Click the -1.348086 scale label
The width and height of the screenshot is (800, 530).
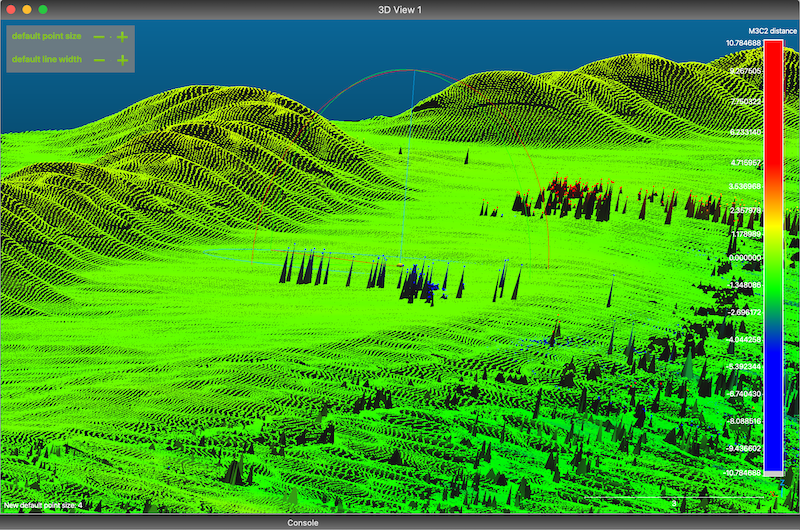click(x=743, y=285)
